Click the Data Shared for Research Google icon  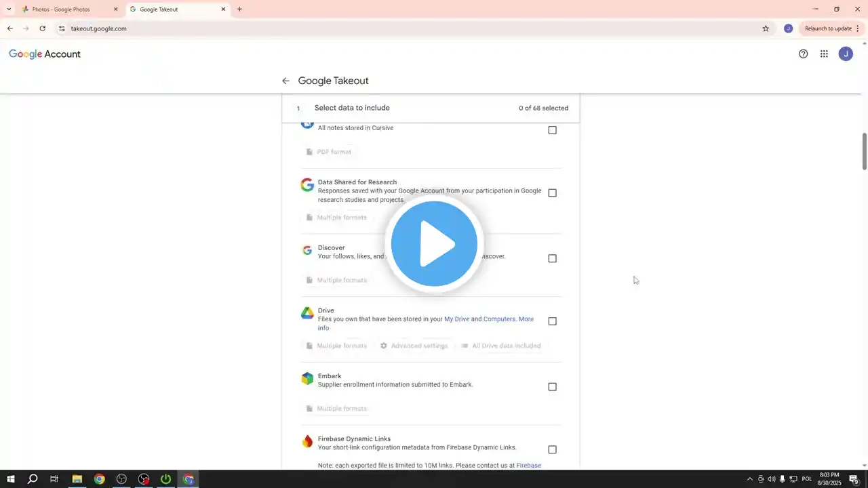(x=307, y=185)
